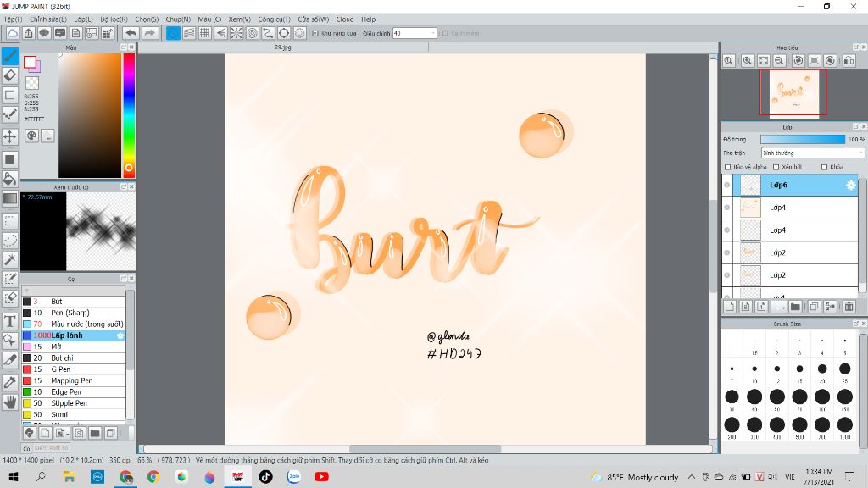The width and height of the screenshot is (868, 488).
Task: Duplicate layer icon in layer panel
Action: (814, 306)
